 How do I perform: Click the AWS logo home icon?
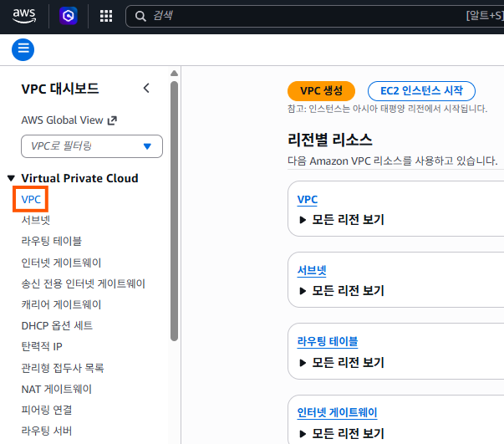click(24, 16)
